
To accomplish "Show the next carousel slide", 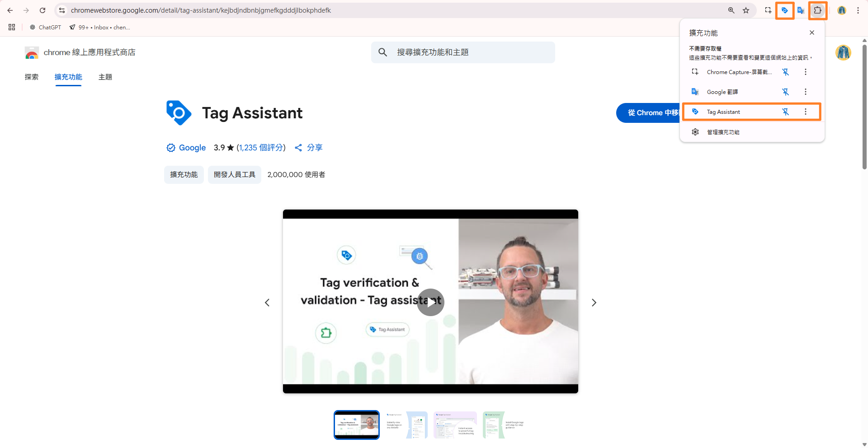I will [594, 303].
